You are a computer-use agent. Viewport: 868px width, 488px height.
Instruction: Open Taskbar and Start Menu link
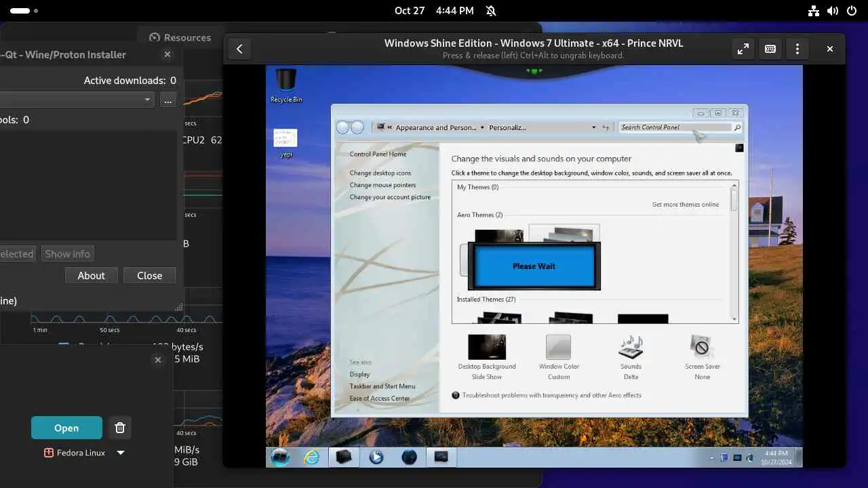click(382, 386)
